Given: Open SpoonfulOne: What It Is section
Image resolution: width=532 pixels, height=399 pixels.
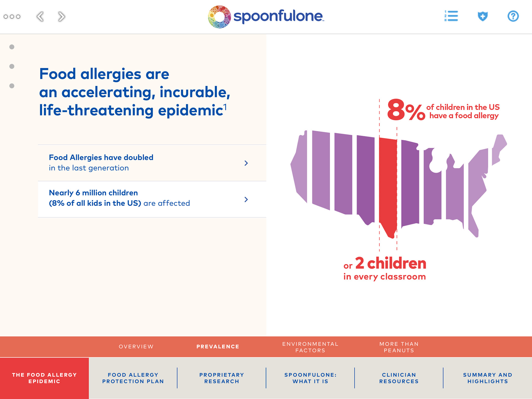Looking at the screenshot, I should pos(310,378).
